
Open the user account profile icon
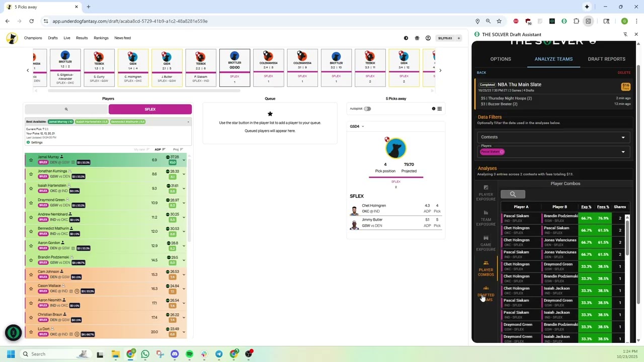428,38
